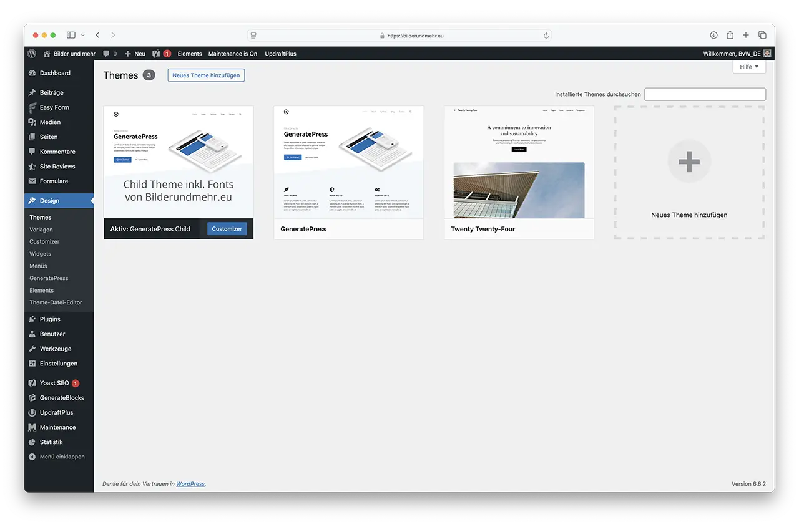Expand the Hilfe help dropdown
This screenshot has height=532, width=799.
[749, 67]
